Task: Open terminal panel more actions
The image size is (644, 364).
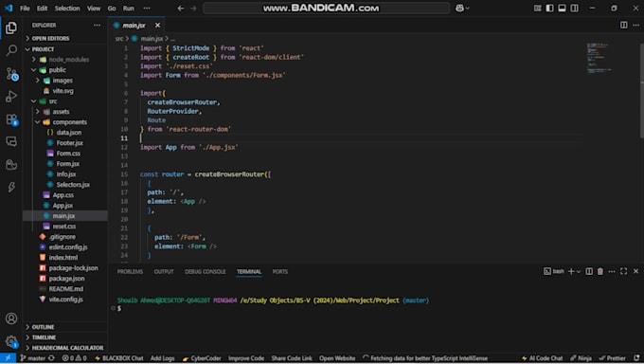Action: tap(612, 271)
